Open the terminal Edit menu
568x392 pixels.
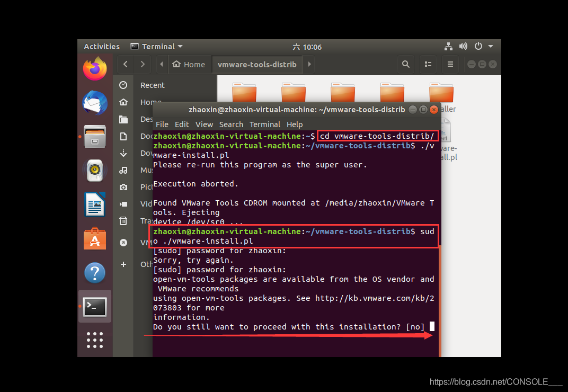182,124
